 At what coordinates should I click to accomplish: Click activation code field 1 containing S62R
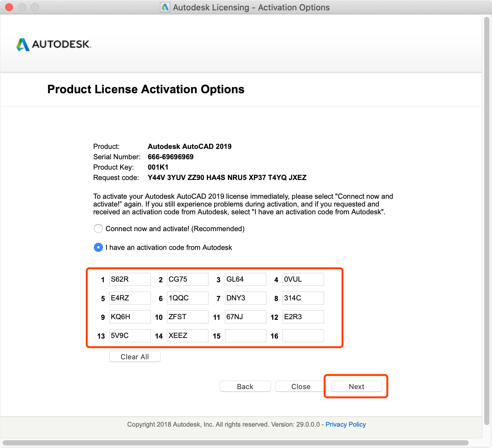[x=130, y=279]
